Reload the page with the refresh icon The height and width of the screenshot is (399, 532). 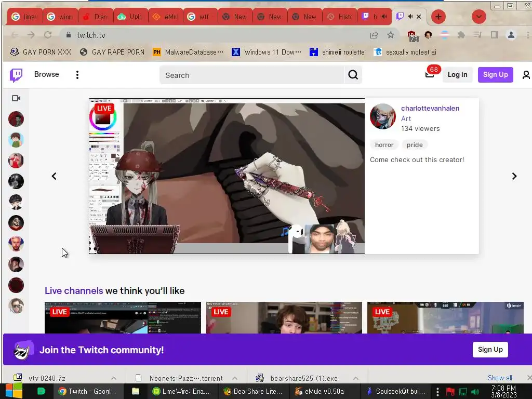[x=48, y=35]
